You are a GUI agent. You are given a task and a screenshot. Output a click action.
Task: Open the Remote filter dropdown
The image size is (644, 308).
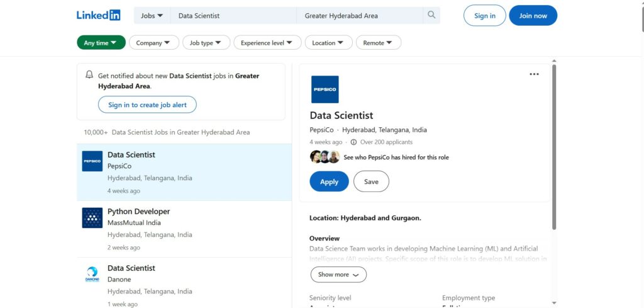378,43
